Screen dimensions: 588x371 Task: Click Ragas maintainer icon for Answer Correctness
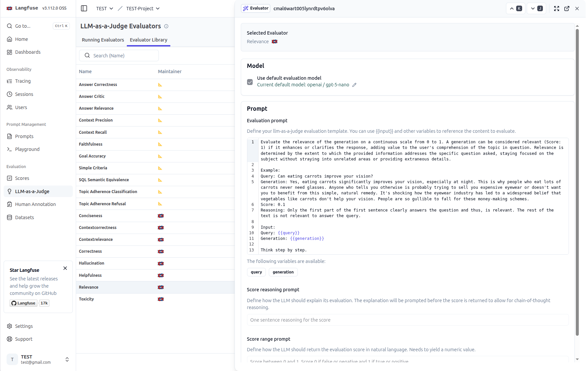tap(160, 85)
